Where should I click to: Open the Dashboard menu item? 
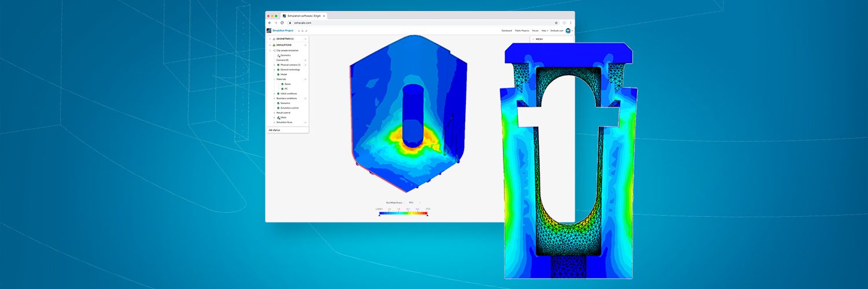506,31
